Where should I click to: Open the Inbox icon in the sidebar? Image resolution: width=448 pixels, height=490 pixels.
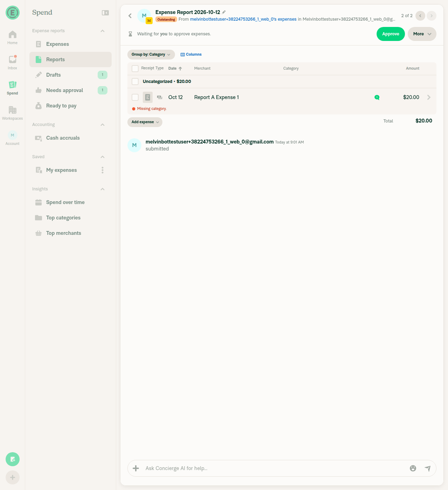click(x=12, y=63)
